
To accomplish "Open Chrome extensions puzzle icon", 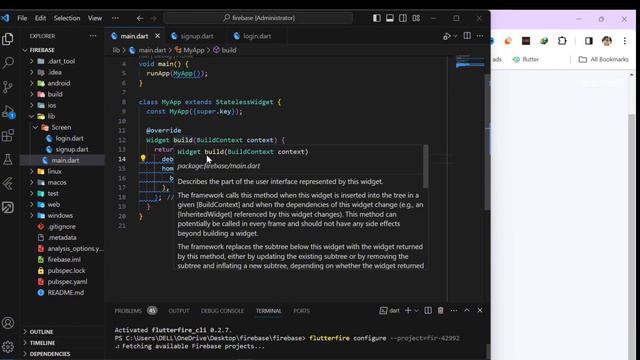I will 562,41.
